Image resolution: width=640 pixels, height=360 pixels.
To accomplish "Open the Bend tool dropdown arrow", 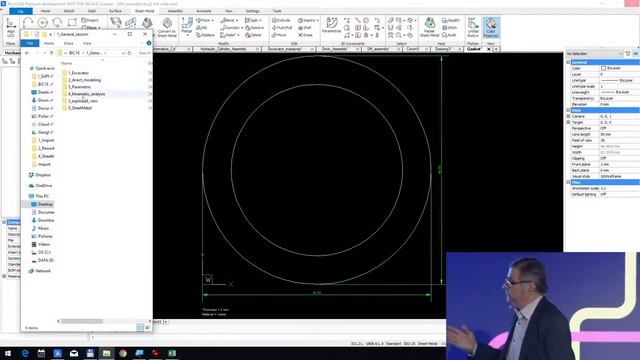I will pos(237,20).
